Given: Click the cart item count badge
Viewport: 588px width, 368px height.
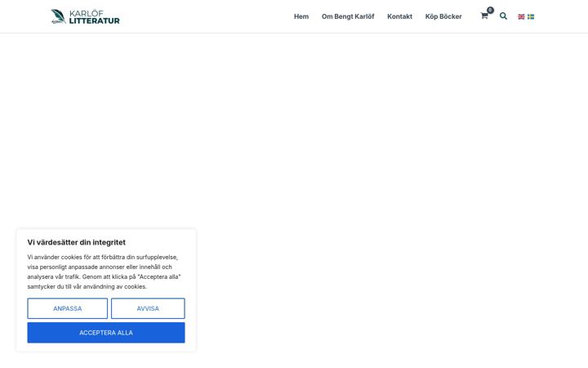Looking at the screenshot, I should 490,10.
